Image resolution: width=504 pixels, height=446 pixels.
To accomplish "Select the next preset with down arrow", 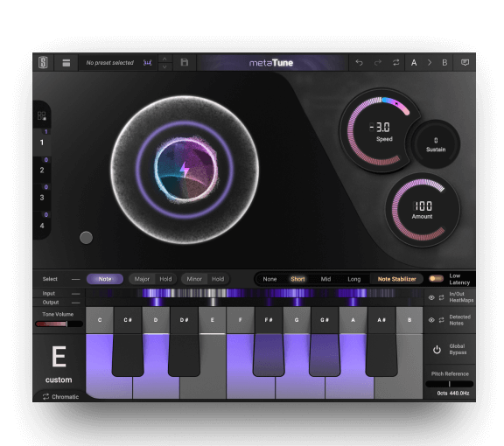I will (164, 66).
